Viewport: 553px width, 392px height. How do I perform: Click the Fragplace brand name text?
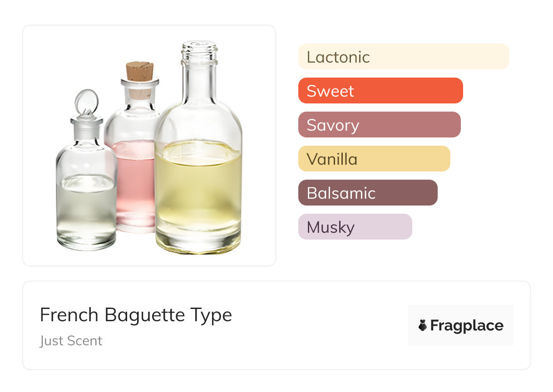tap(467, 326)
